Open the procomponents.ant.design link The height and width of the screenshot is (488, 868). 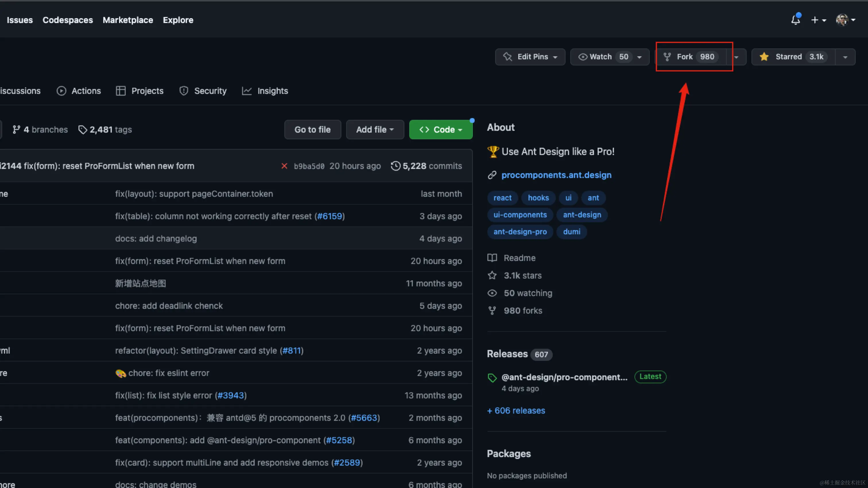556,175
